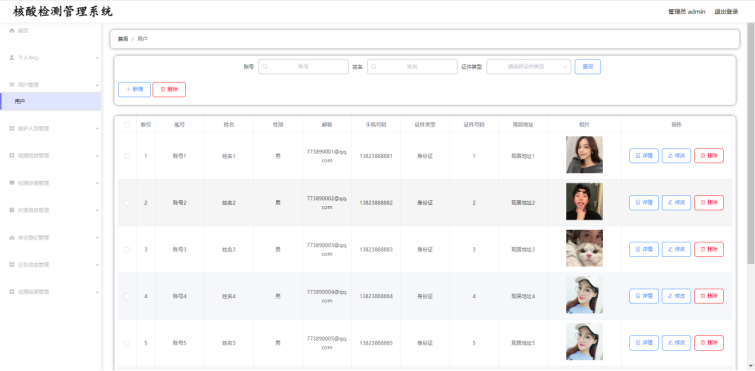Expand 医护人员管理 using its chevron
Screen dimensions: 755x371
[x=97, y=128]
